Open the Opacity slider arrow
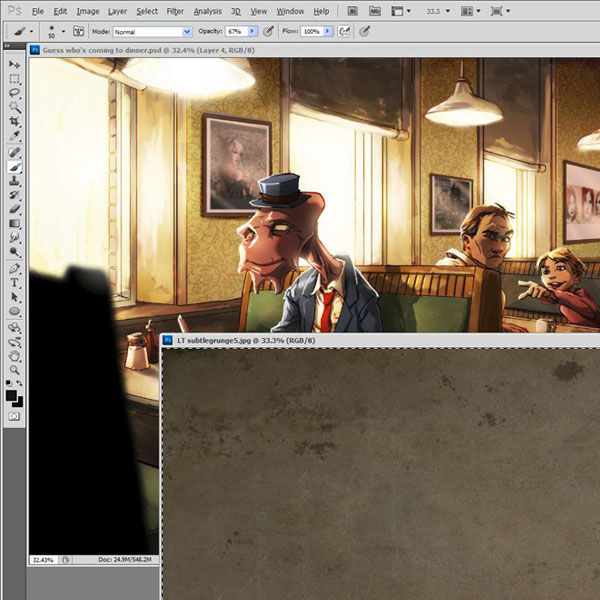This screenshot has width=600, height=600. pos(252,31)
